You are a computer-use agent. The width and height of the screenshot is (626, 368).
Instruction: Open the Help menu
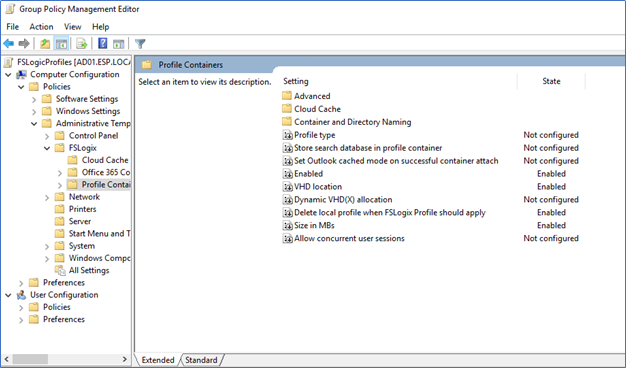pos(101,27)
